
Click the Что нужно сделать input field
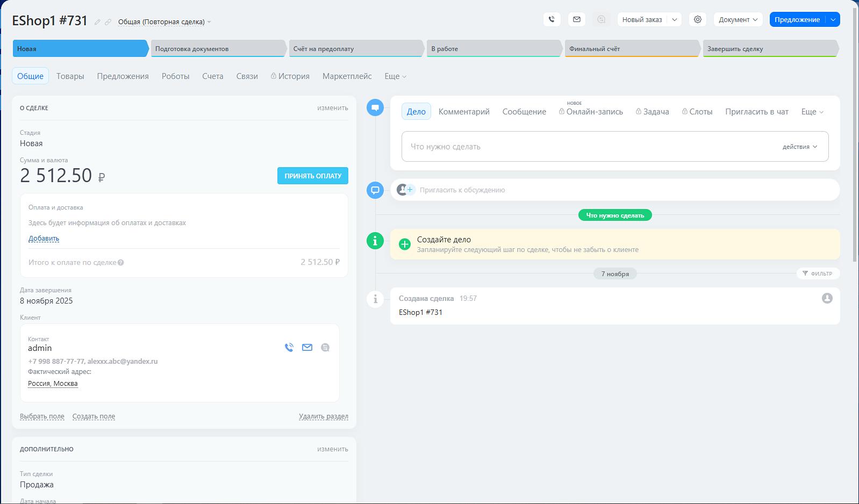point(586,147)
